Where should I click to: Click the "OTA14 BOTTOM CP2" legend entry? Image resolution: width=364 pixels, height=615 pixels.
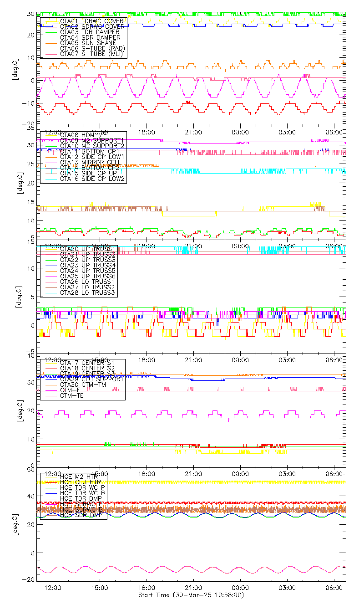tap(90, 168)
